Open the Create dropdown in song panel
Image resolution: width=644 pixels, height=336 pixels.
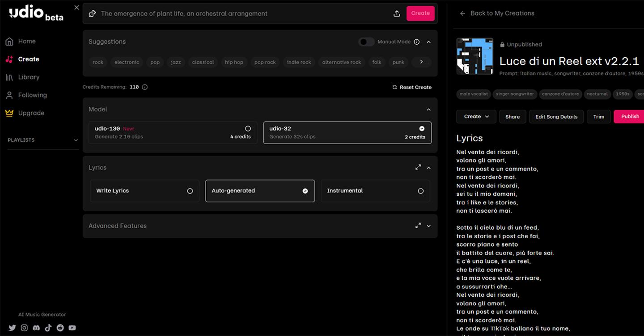[x=476, y=117]
